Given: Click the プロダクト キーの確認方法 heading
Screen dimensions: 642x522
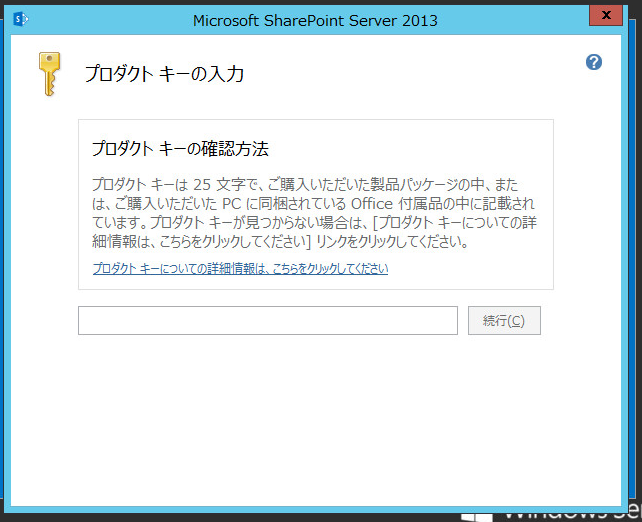Looking at the screenshot, I should (x=180, y=149).
